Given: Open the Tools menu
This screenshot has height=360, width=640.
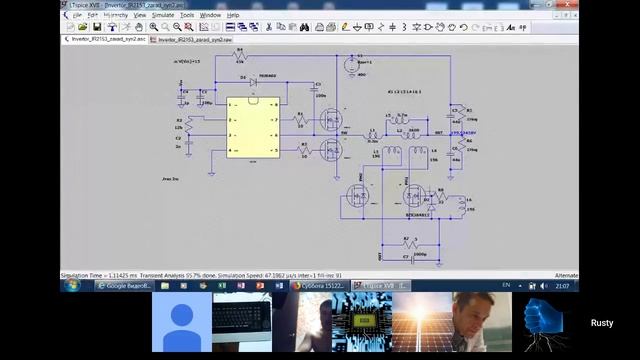Looking at the screenshot, I should tap(187, 15).
